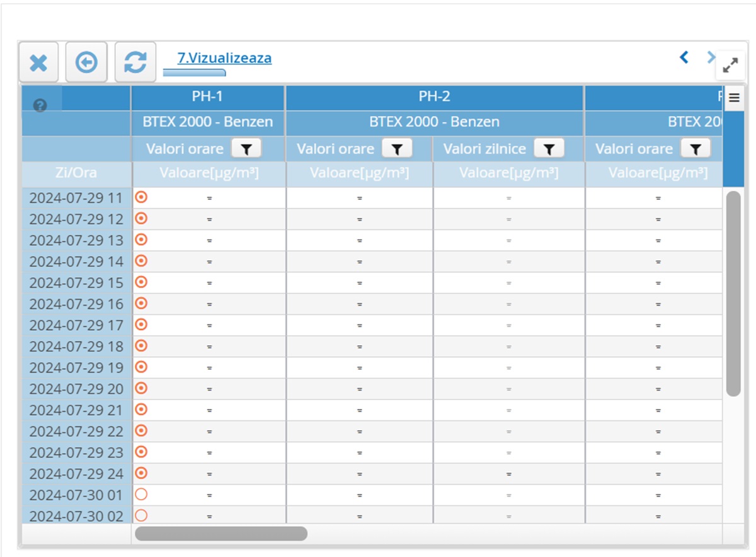
Task: Click the next page right chevron
Action: 711,57
